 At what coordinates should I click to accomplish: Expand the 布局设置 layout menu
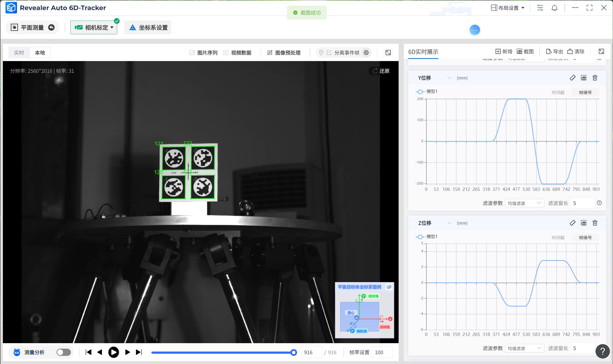click(x=508, y=8)
